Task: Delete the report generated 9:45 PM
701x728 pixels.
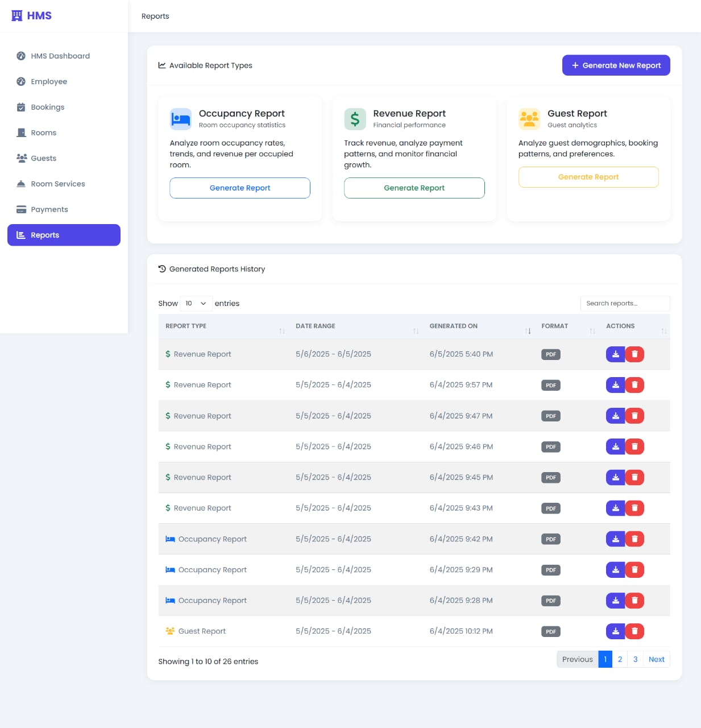Action: (x=634, y=477)
